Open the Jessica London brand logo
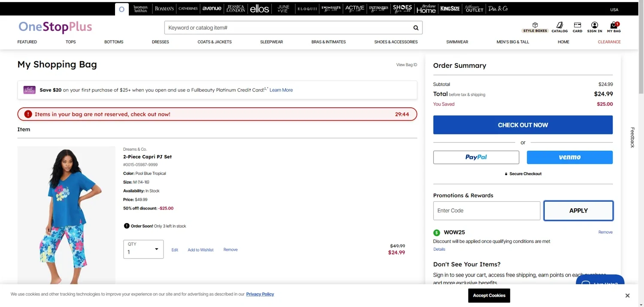This screenshot has width=644, height=307. (236, 9)
